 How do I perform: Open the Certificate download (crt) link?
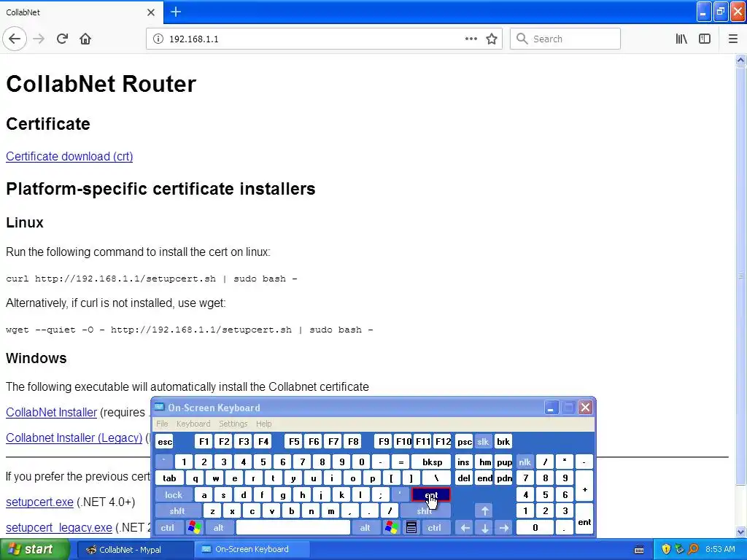pyautogui.click(x=69, y=156)
